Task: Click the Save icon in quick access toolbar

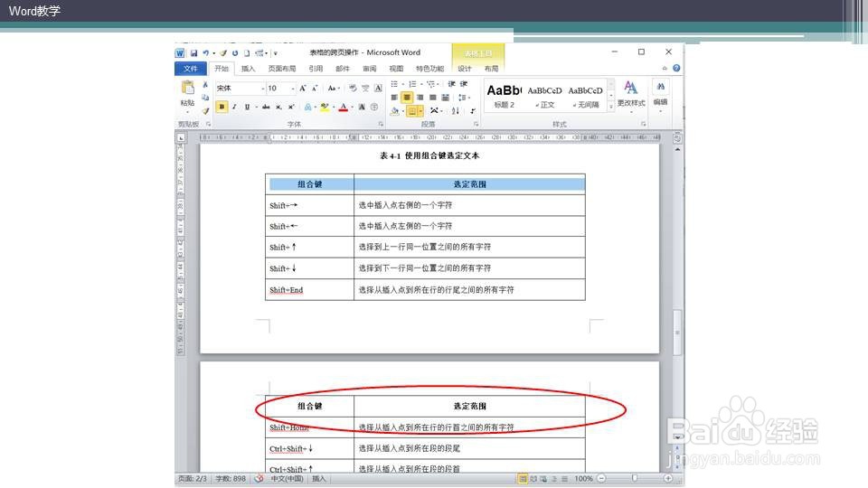Action: click(193, 53)
